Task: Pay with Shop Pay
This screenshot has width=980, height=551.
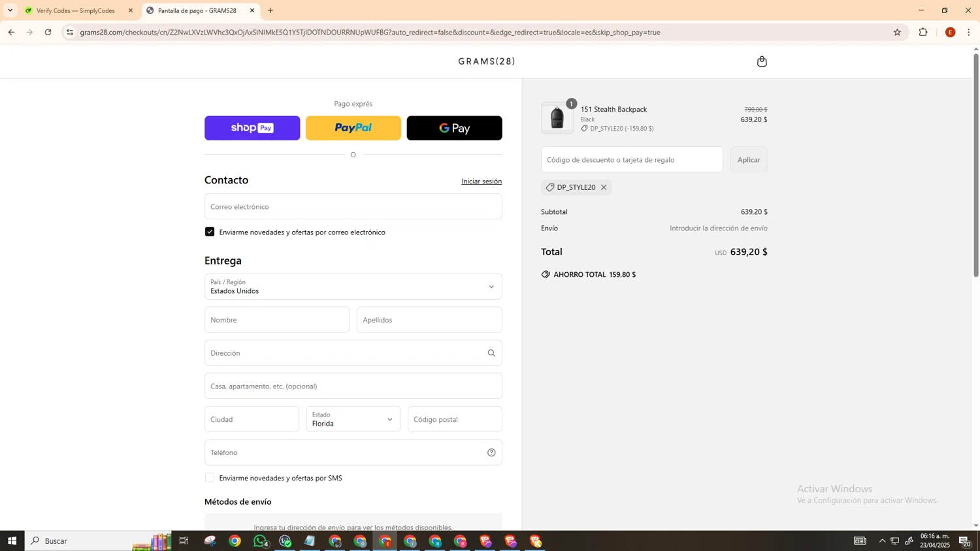Action: (x=252, y=128)
